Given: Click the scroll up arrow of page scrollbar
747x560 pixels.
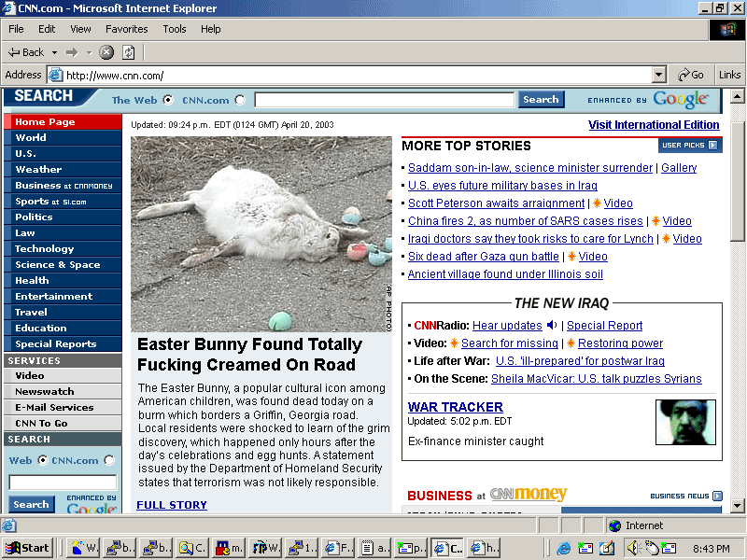Looking at the screenshot, I should (x=737, y=97).
